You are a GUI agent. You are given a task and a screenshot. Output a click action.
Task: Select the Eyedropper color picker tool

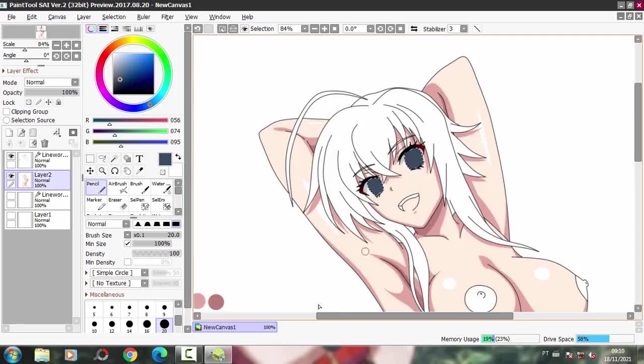pyautogui.click(x=140, y=171)
